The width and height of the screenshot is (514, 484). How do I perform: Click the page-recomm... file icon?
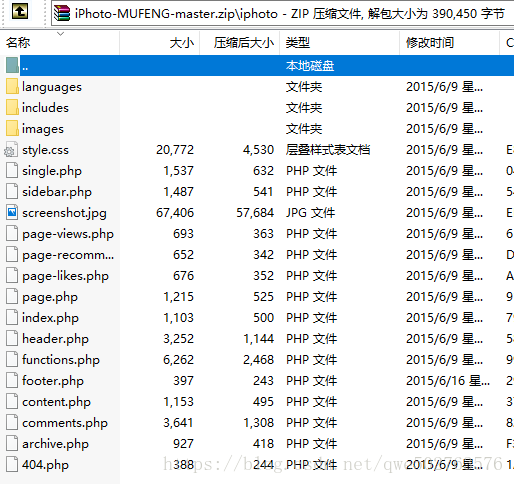[12, 254]
